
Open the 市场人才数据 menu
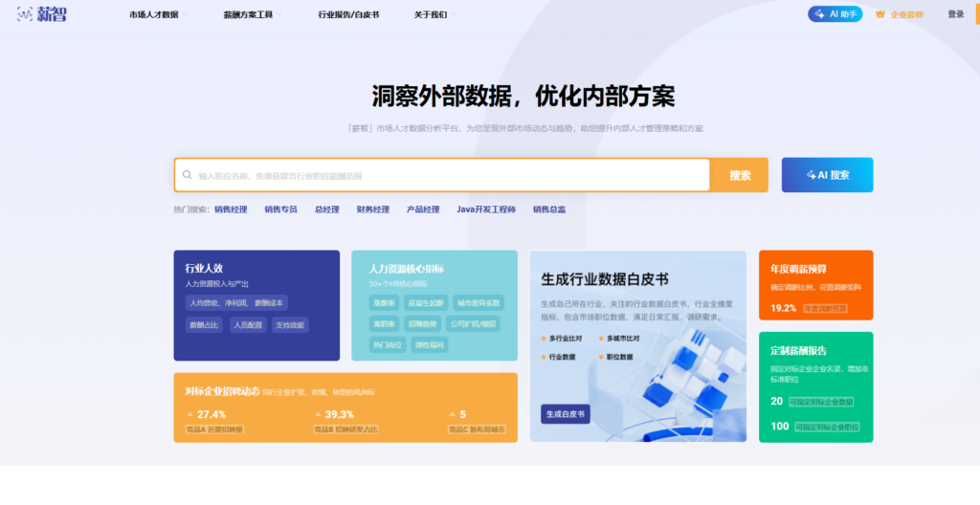(154, 14)
